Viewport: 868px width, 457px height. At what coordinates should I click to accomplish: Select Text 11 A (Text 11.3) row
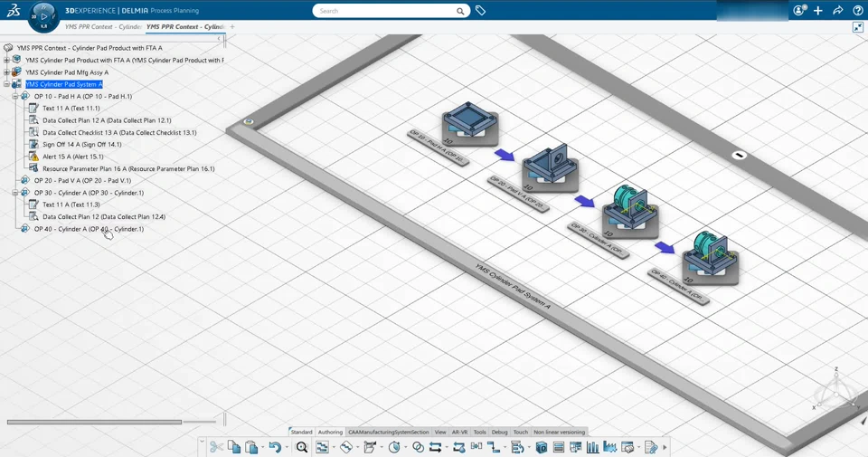(x=71, y=205)
